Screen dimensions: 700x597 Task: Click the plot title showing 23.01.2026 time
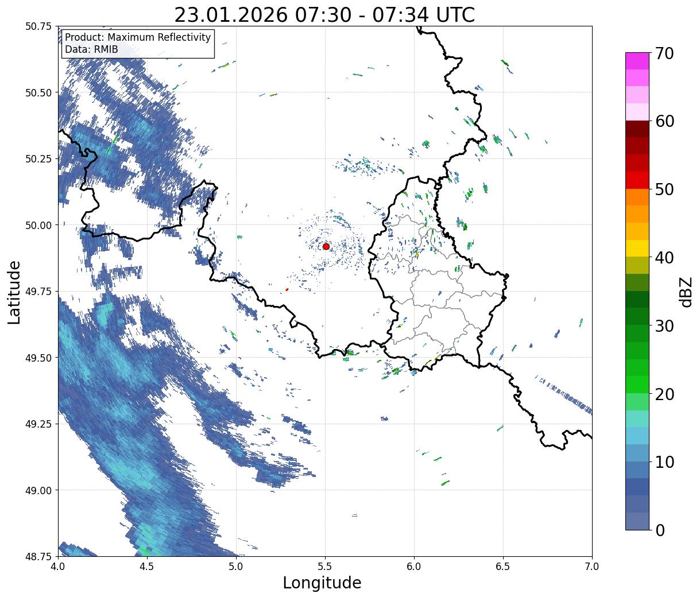click(x=324, y=15)
